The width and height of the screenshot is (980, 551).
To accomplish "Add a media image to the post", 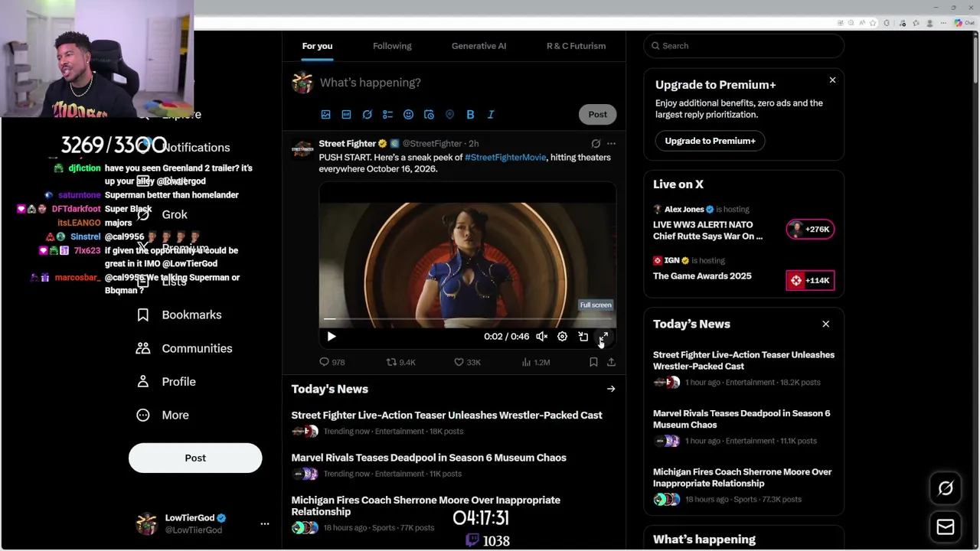I will coord(325,115).
